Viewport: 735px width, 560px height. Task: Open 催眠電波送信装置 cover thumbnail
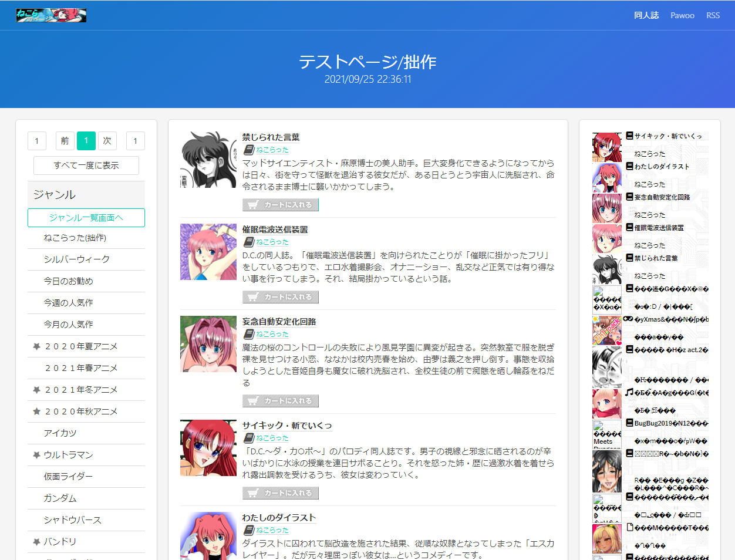208,252
